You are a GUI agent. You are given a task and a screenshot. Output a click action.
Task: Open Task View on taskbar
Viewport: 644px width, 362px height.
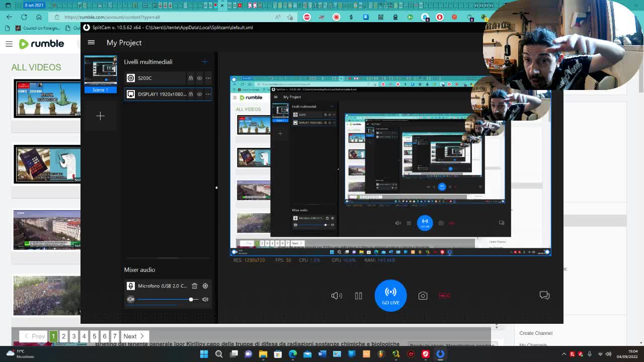point(233,354)
